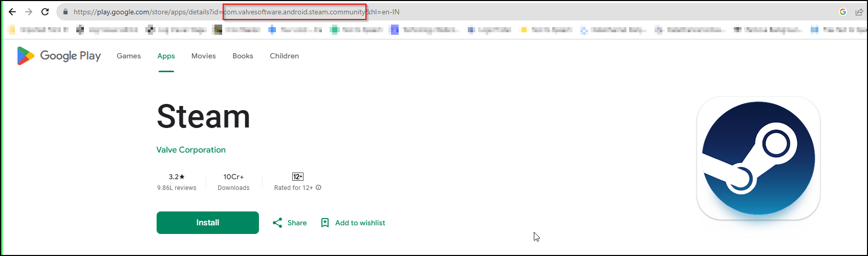
Task: Share this page from the address bar
Action: tap(859, 12)
